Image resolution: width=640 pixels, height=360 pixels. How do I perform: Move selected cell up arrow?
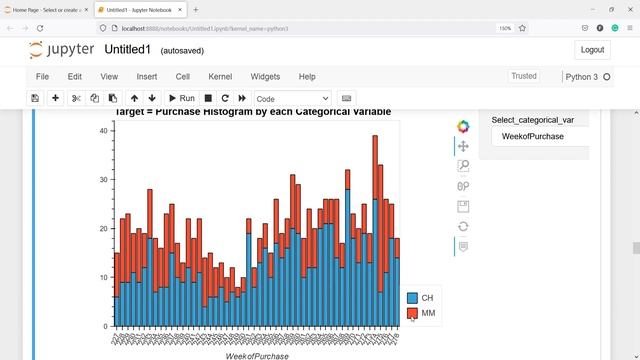tap(134, 98)
